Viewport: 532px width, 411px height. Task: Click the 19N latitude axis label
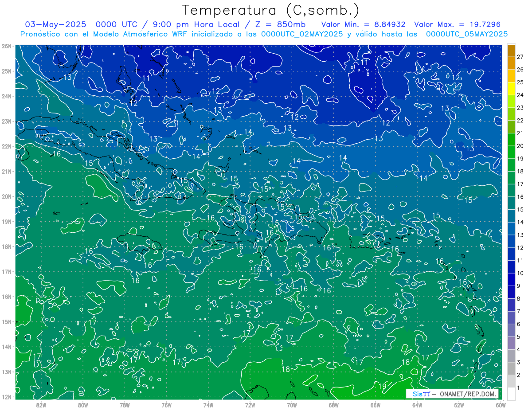coord(6,222)
